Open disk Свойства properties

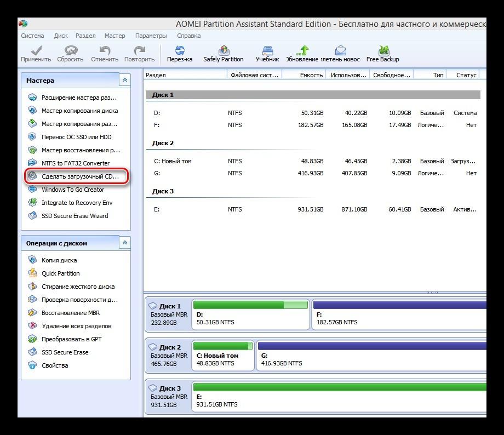tap(48, 365)
